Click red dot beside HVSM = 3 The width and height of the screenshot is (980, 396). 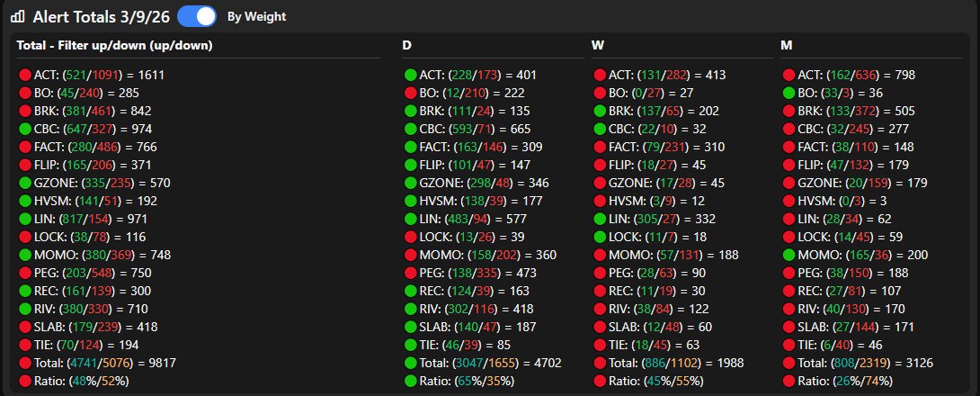tap(788, 202)
